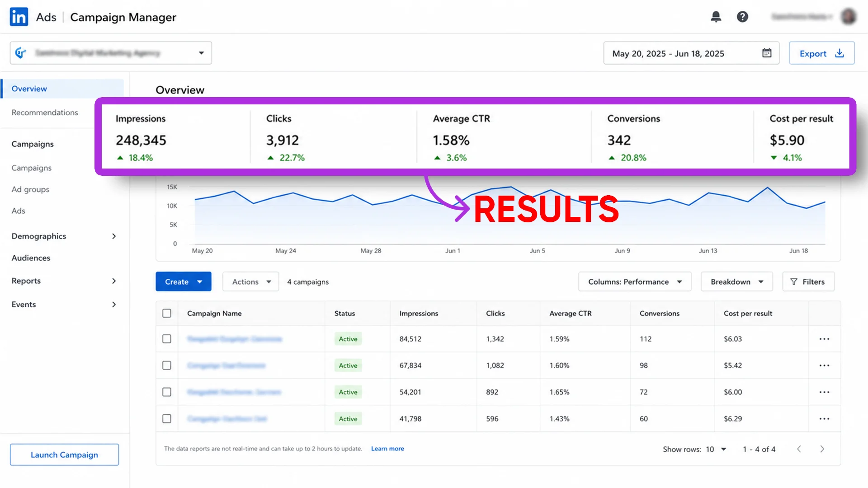Expand the Demographics menu

tap(63, 236)
